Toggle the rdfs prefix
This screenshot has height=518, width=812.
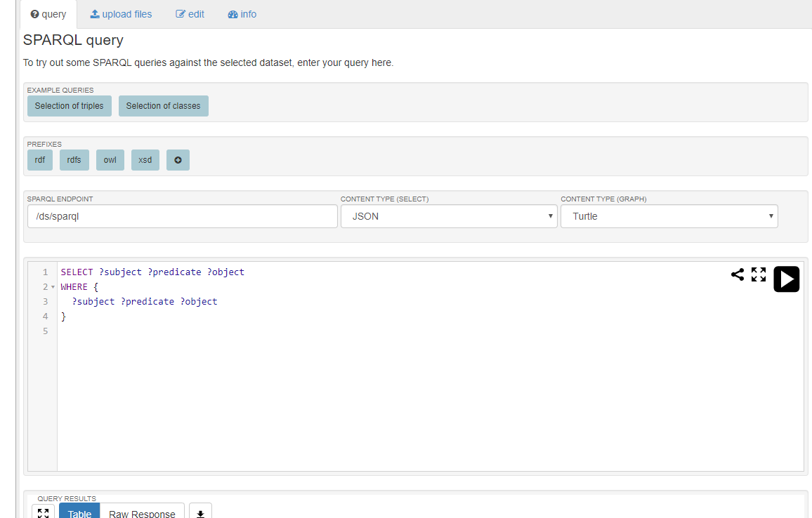click(x=74, y=160)
